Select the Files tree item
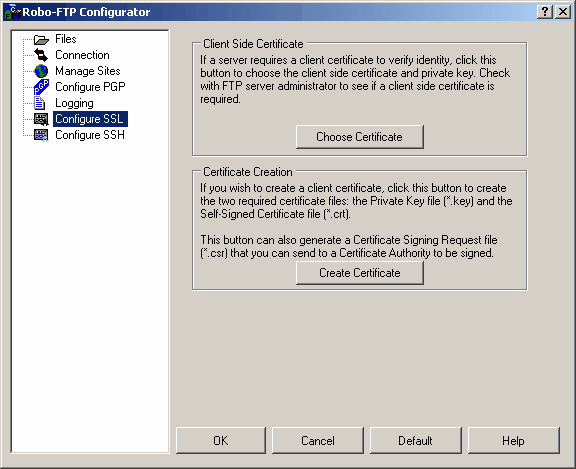 click(x=66, y=39)
